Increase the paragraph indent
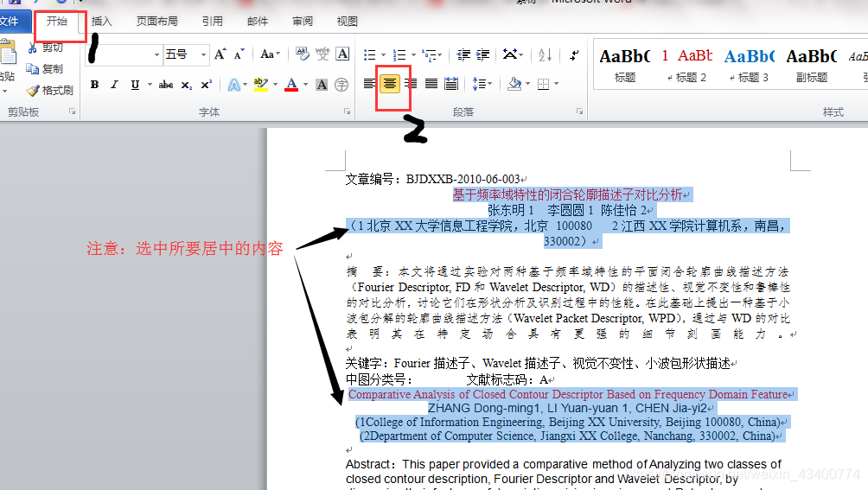The image size is (868, 490). coord(482,54)
